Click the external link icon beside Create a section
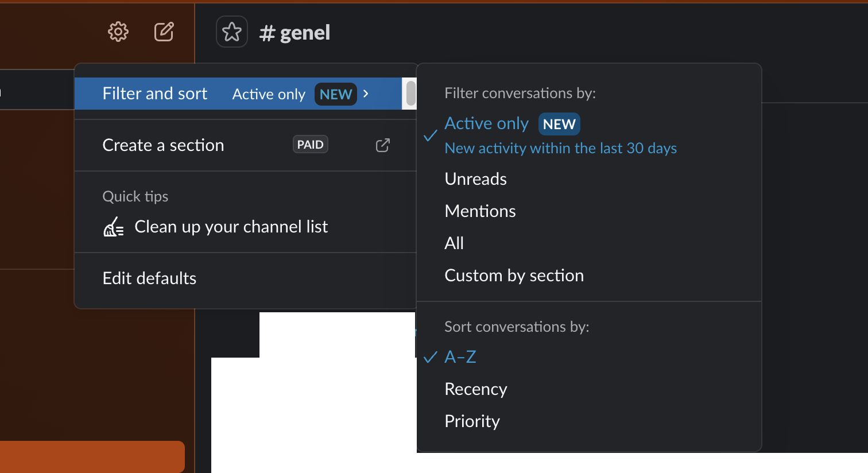 pyautogui.click(x=383, y=145)
